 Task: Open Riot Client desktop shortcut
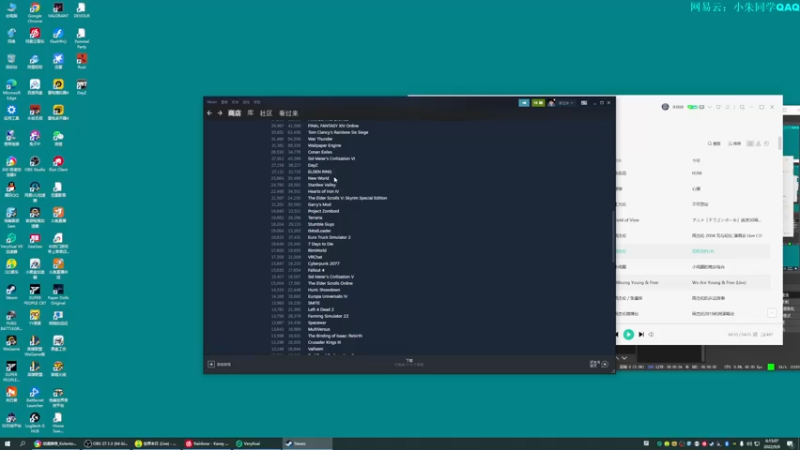pos(58,164)
